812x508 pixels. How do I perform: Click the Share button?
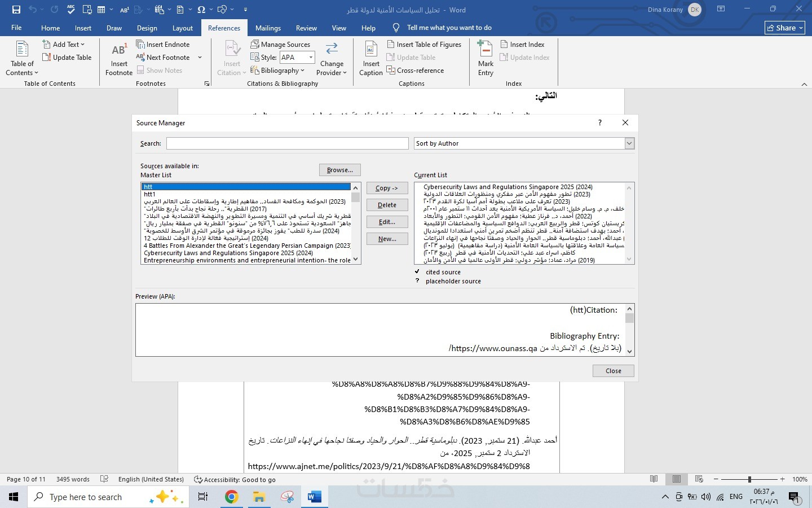(x=784, y=28)
